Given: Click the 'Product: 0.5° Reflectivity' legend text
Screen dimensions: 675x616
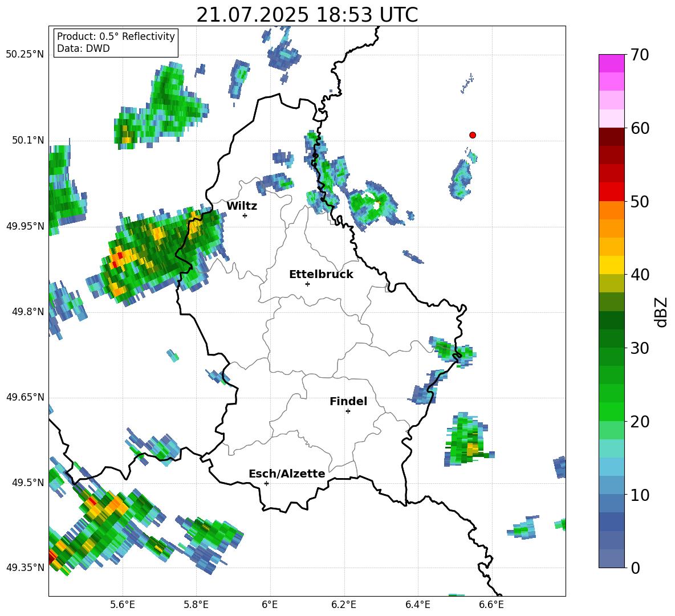Looking at the screenshot, I should pyautogui.click(x=116, y=36).
